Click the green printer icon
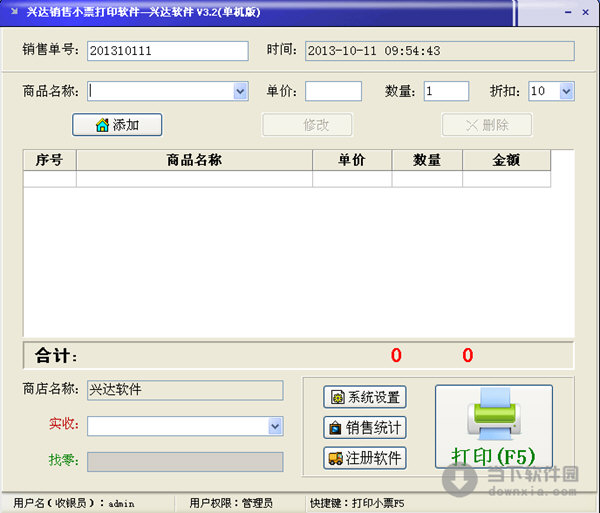 pos(494,415)
